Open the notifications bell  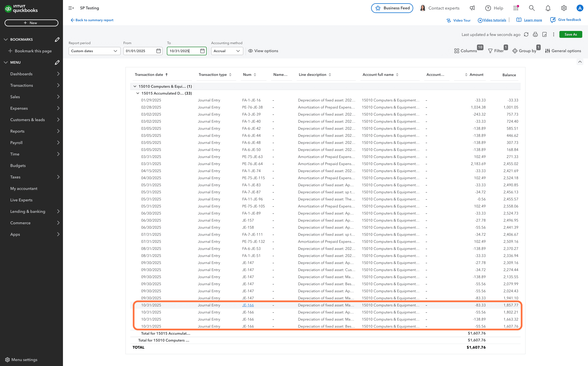(548, 8)
